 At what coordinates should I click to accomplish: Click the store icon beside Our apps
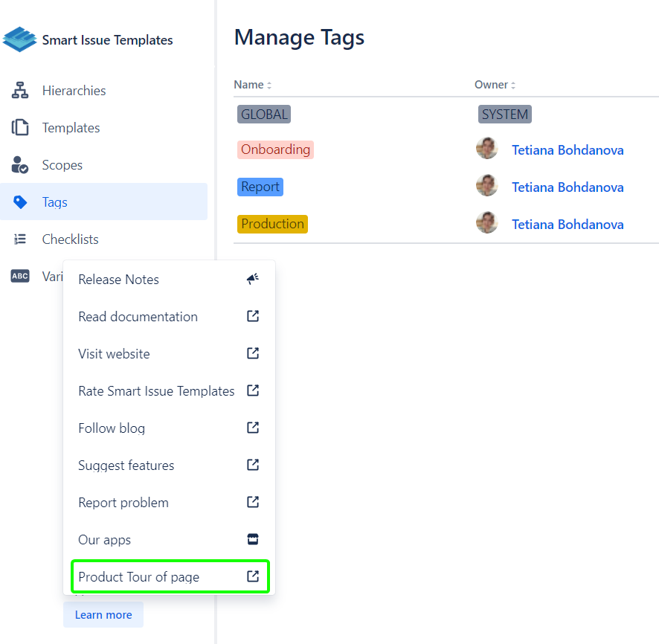[253, 540]
